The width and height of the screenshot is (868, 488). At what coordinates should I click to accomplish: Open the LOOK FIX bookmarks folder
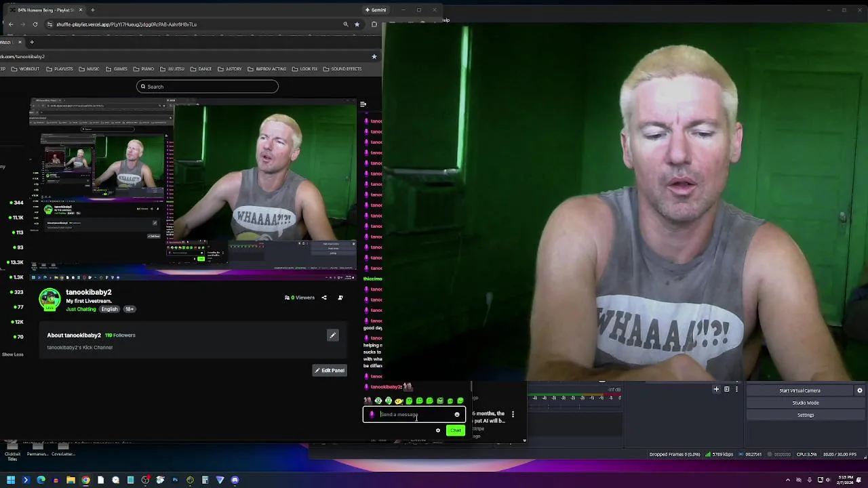pyautogui.click(x=304, y=68)
